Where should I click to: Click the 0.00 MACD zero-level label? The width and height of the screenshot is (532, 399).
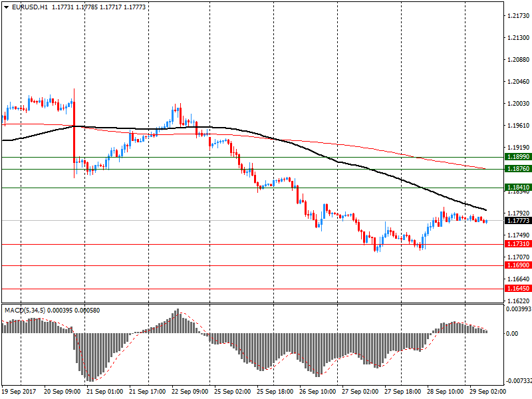[512, 334]
